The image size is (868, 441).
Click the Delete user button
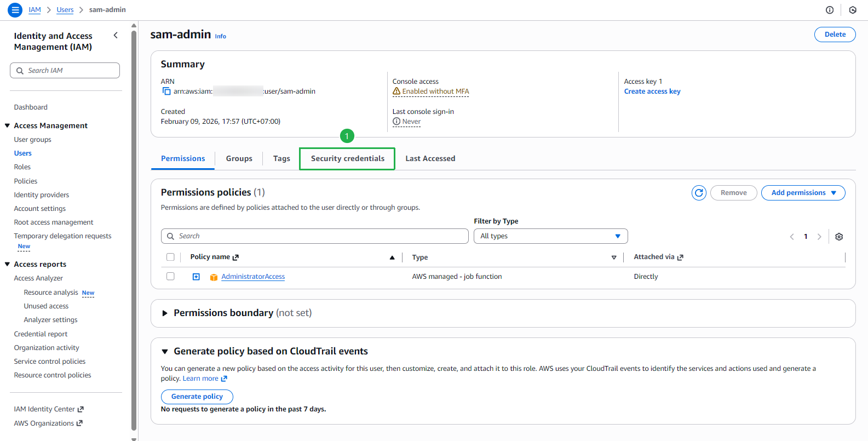click(x=835, y=35)
